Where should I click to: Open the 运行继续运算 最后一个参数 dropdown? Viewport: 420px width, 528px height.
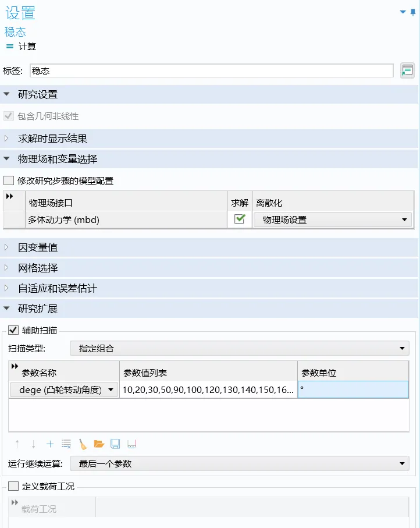[x=239, y=464]
